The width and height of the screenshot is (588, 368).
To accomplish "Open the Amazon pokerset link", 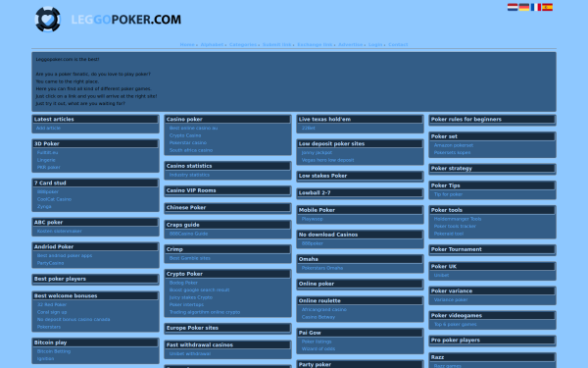I will 454,145.
